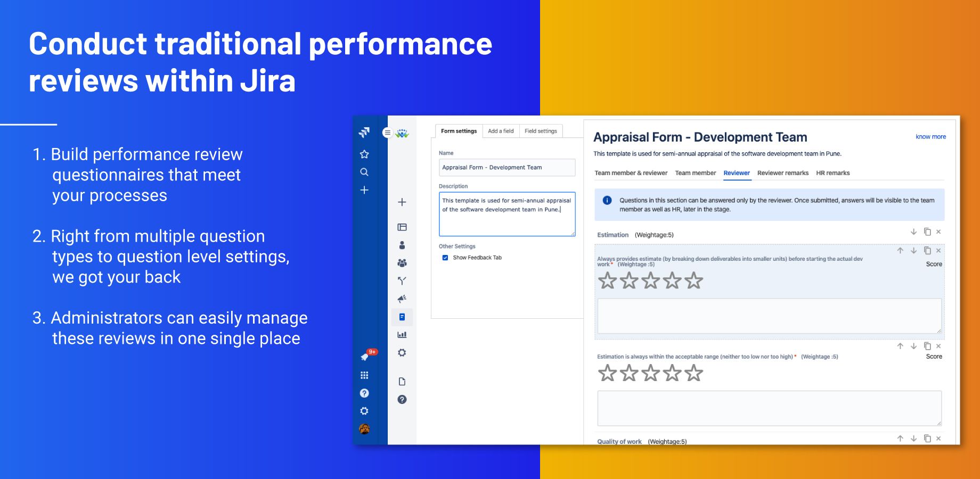Open the table layout icon in app sidebar

[402, 227]
